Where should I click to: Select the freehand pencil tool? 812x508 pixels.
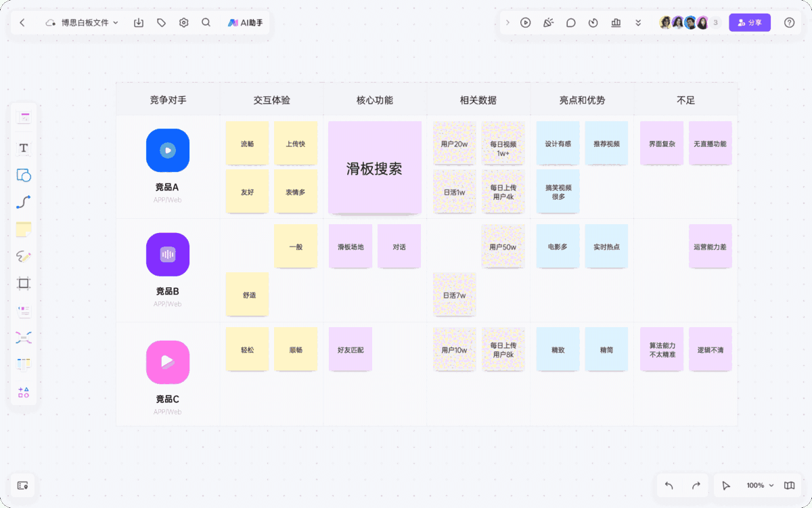24,257
